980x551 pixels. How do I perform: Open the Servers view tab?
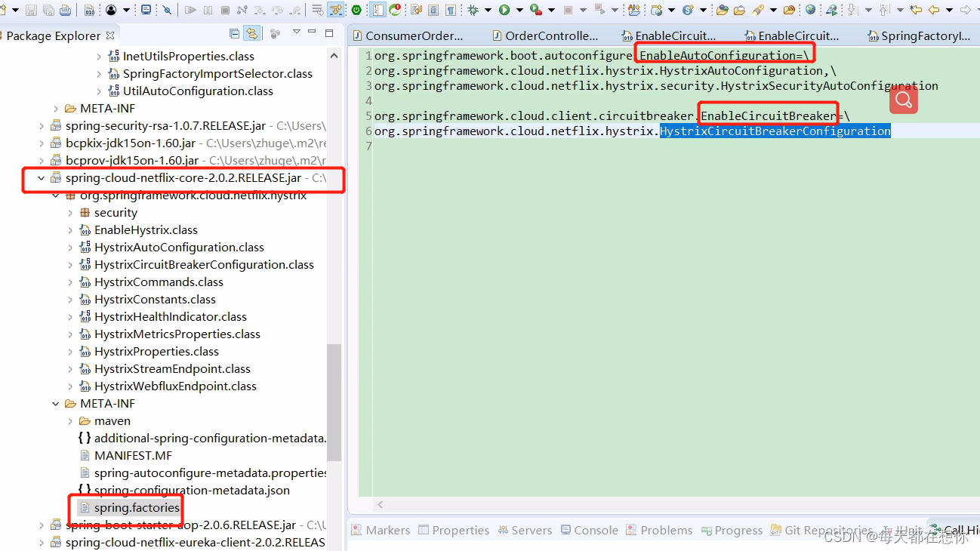click(x=523, y=530)
